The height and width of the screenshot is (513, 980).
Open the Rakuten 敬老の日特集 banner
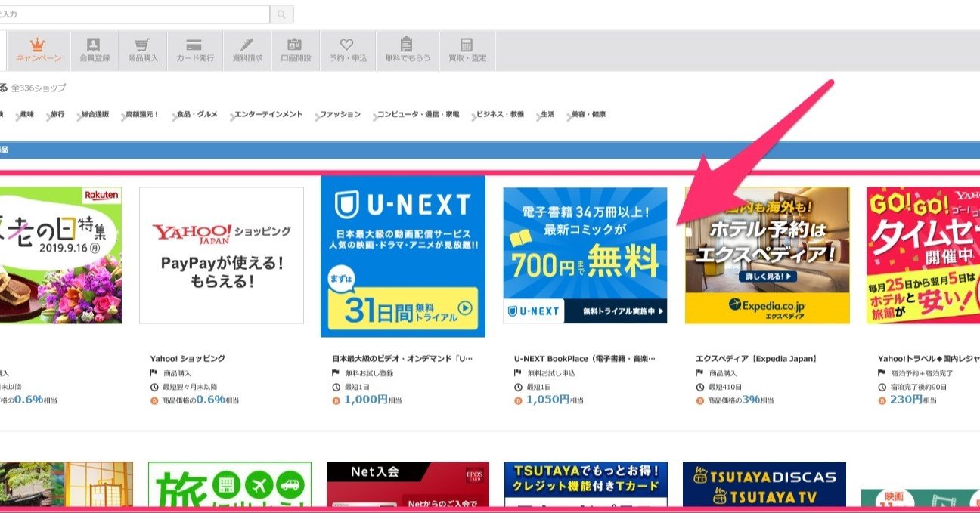coord(60,255)
